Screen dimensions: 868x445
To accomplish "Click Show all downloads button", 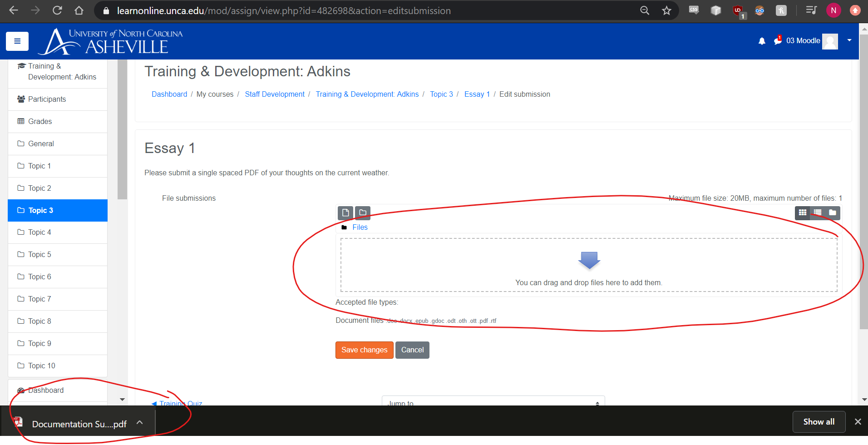I will [819, 422].
